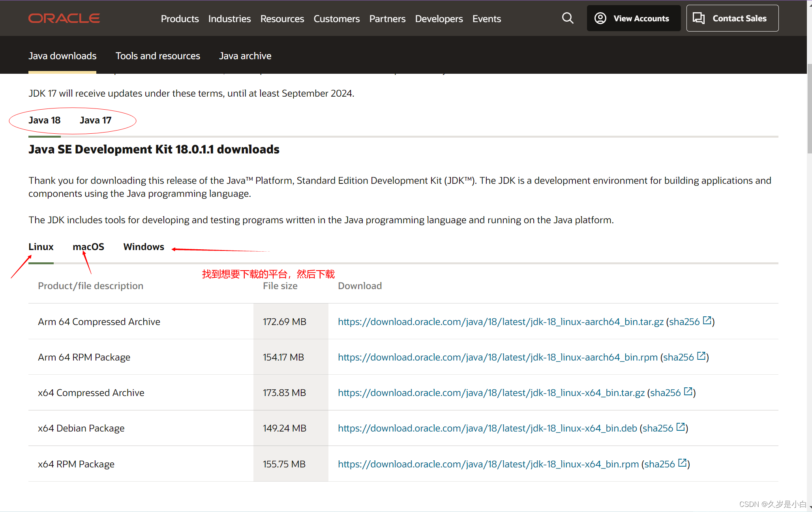Image resolution: width=812 pixels, height=512 pixels.
Task: Click the Arm 64 Compressed Archive row label
Action: pyautogui.click(x=99, y=321)
